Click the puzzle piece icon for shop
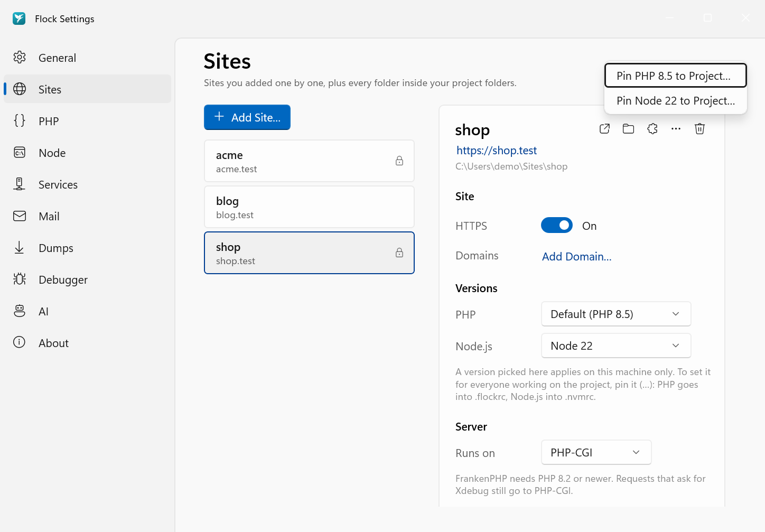Screen dimensions: 765x532 tap(652, 129)
